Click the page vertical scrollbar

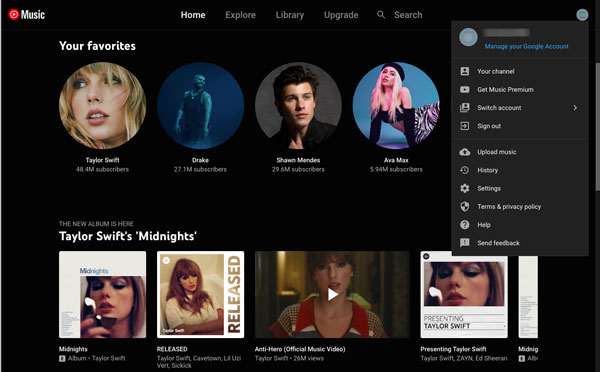(x=597, y=126)
